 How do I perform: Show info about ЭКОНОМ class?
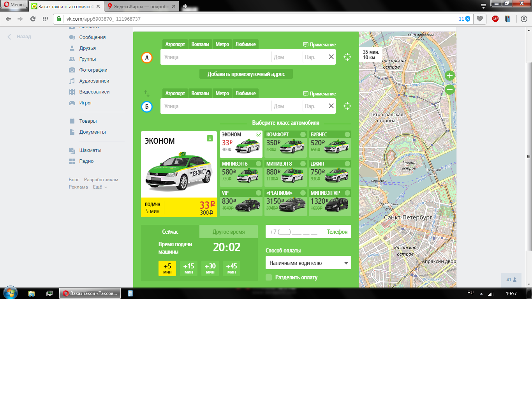pos(210,138)
